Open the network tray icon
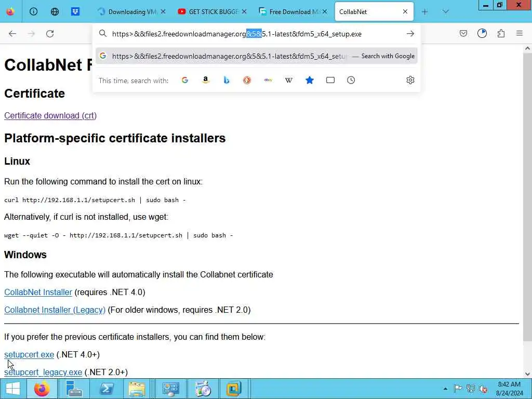The width and height of the screenshot is (532, 399). [470, 389]
